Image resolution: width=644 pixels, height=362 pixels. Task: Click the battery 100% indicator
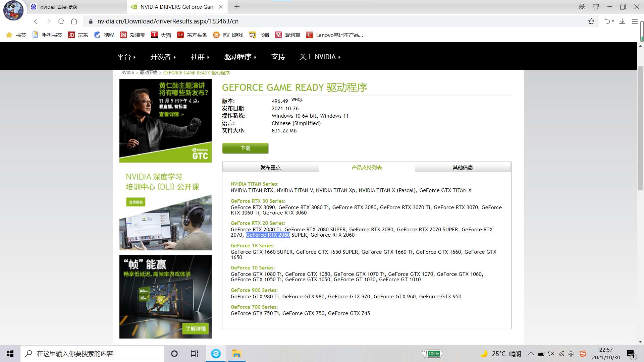point(432,354)
